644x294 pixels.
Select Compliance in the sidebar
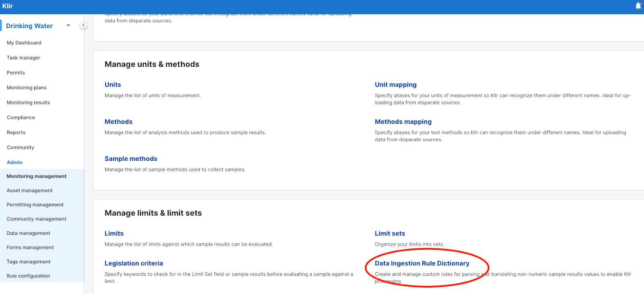21,117
